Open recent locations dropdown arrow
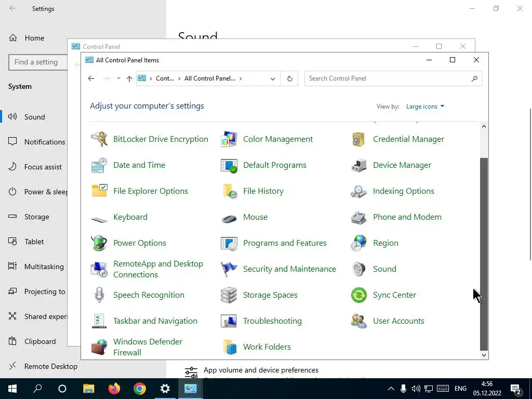The height and width of the screenshot is (399, 532). (x=118, y=78)
